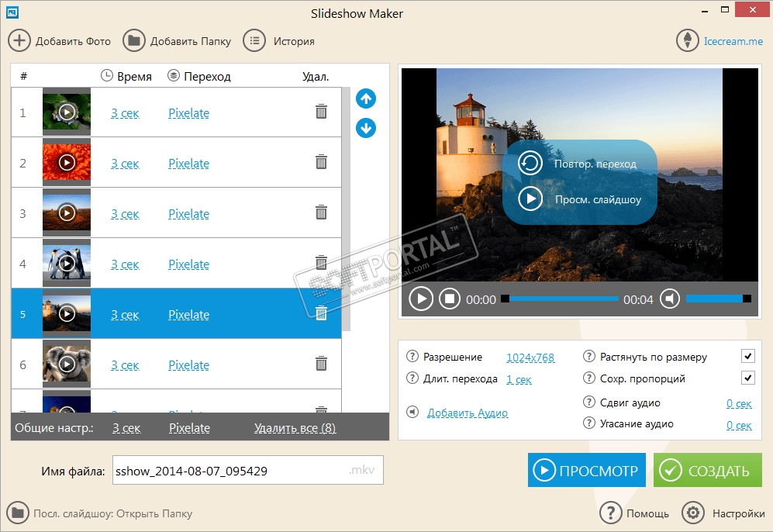Delete slide 3 with trash icon
773x532 pixels.
(321, 212)
